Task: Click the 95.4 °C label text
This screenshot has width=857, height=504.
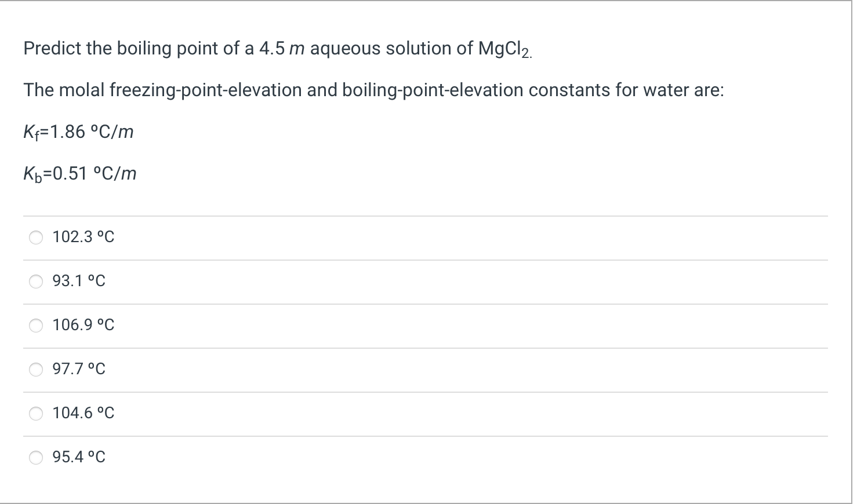Action: tap(78, 456)
